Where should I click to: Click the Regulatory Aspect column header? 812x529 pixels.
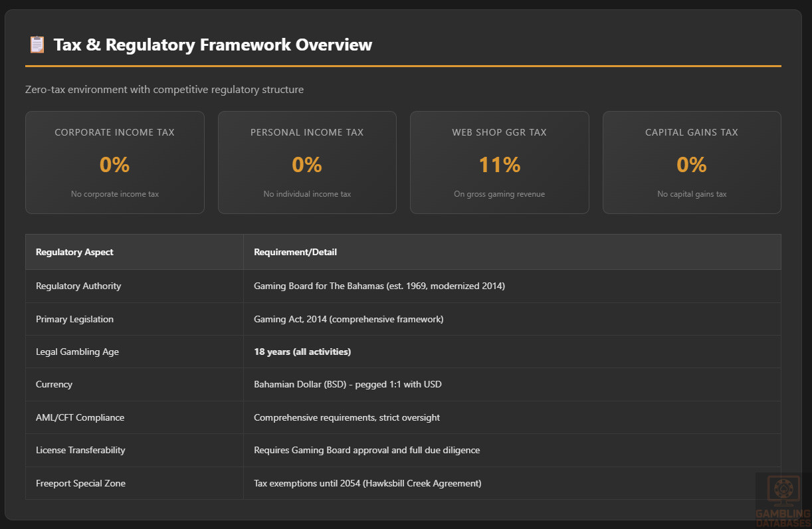(x=74, y=252)
